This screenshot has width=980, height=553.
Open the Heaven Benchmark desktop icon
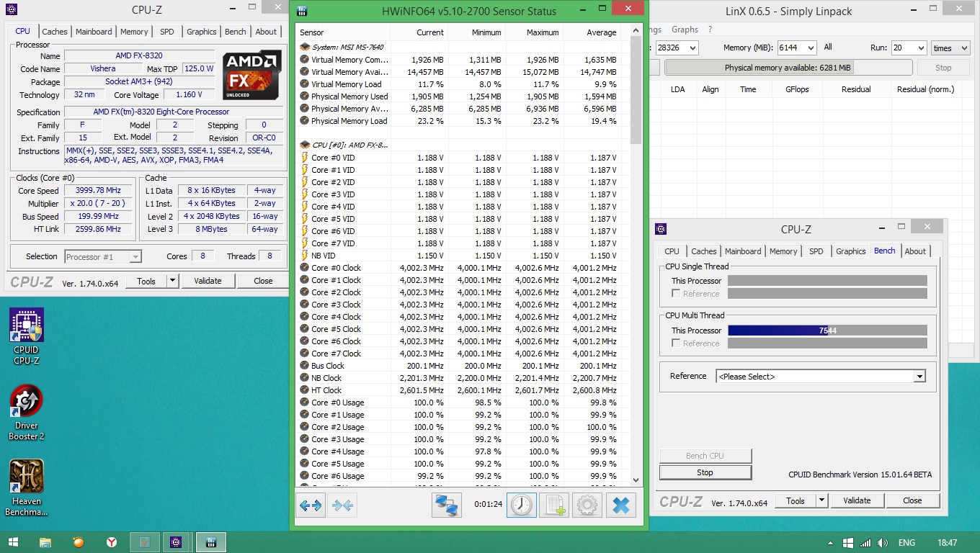(x=27, y=488)
